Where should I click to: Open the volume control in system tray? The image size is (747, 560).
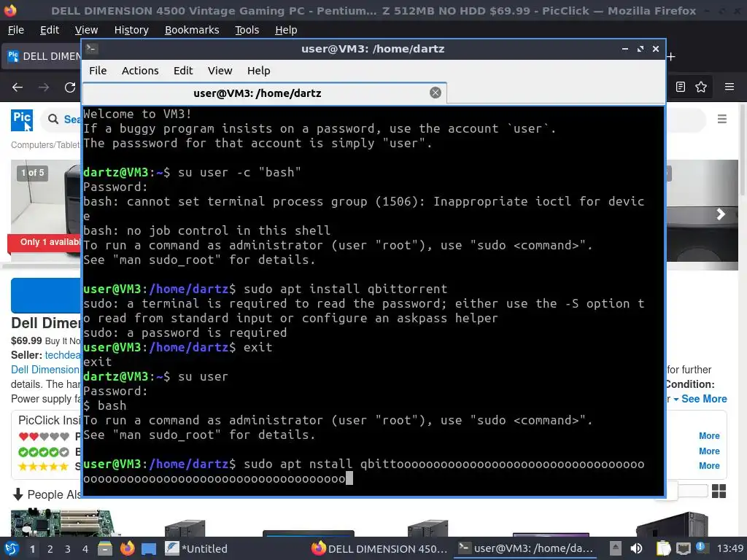click(x=636, y=548)
